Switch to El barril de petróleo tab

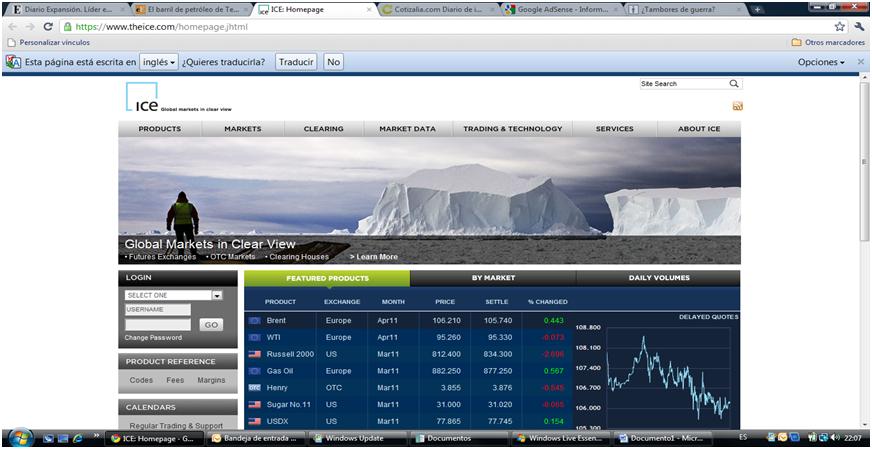pyautogui.click(x=190, y=9)
